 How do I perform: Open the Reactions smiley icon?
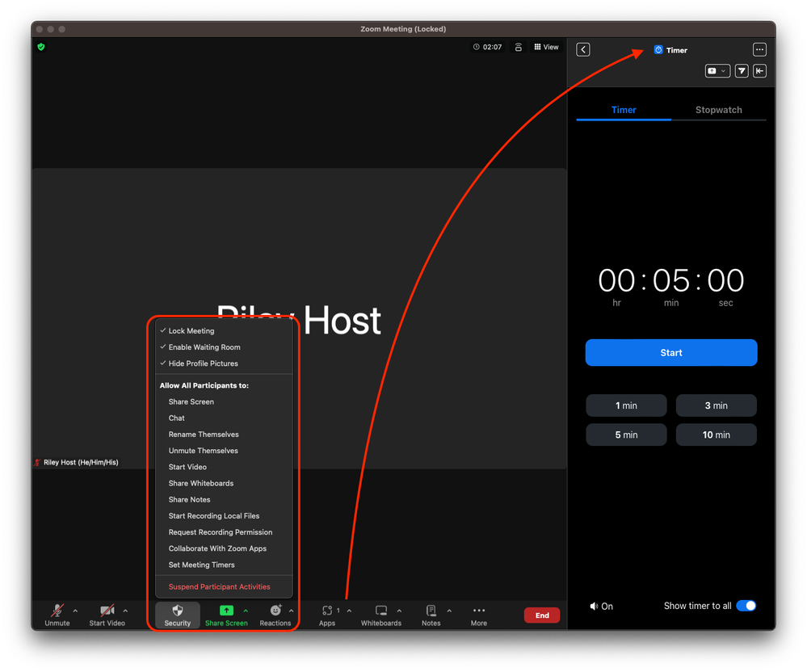pyautogui.click(x=275, y=611)
